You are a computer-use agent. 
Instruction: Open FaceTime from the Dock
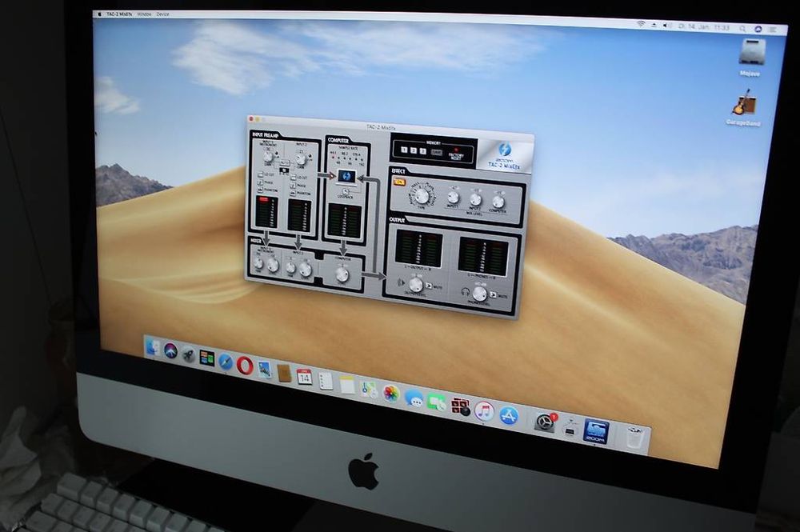click(437, 402)
